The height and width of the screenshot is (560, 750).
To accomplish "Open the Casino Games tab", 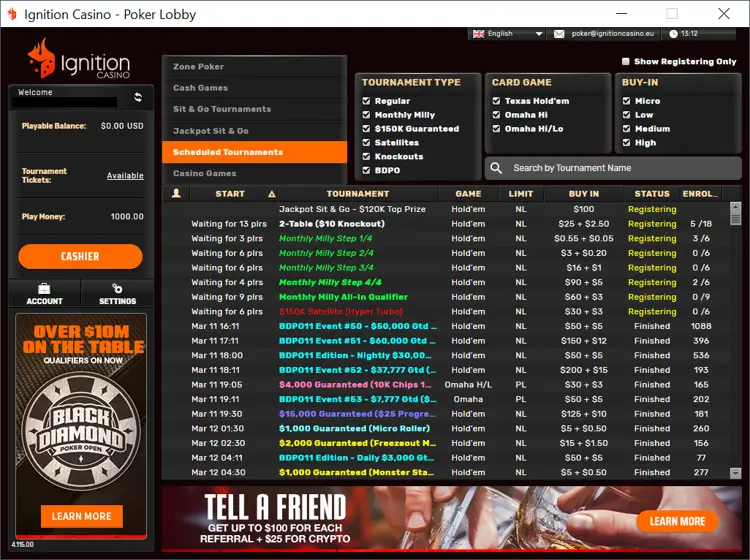I will click(254, 173).
